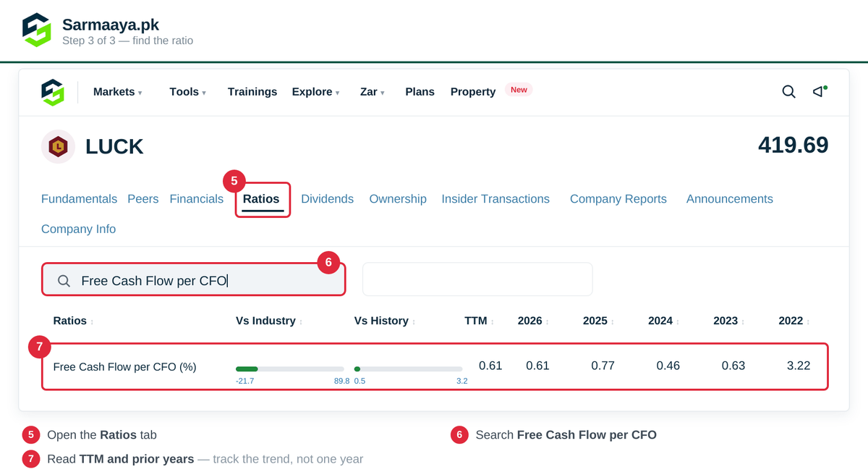Expand the Explore dropdown menu
Viewport: 868px width, 472px height.
coord(315,92)
